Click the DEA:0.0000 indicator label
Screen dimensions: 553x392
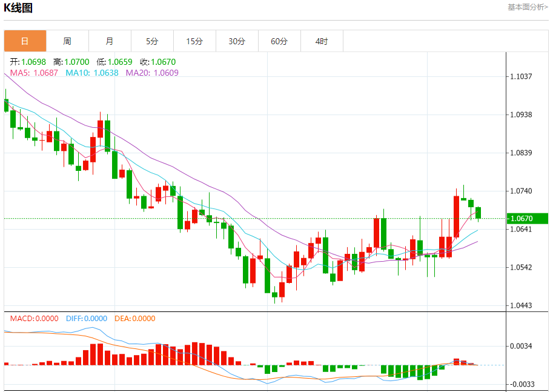(134, 319)
